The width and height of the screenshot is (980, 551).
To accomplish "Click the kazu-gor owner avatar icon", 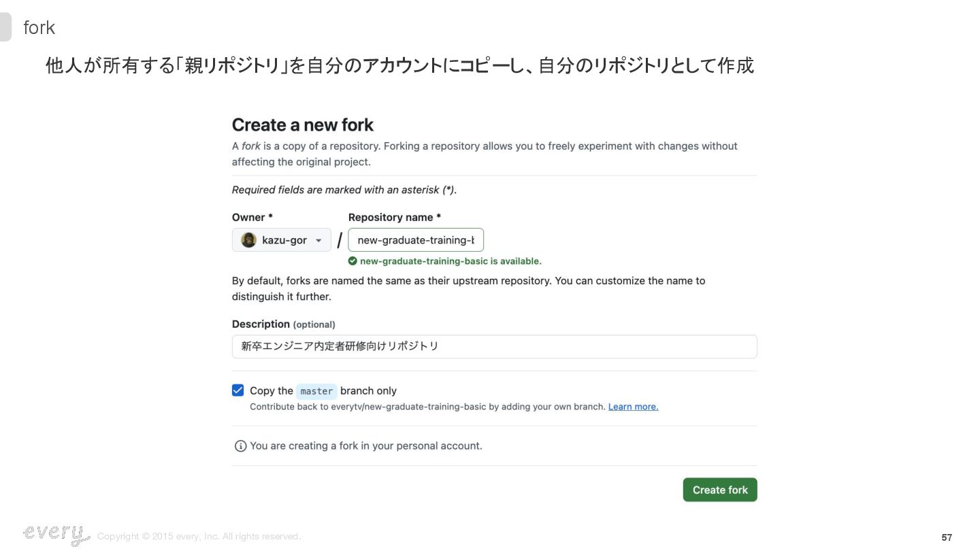I will [249, 240].
